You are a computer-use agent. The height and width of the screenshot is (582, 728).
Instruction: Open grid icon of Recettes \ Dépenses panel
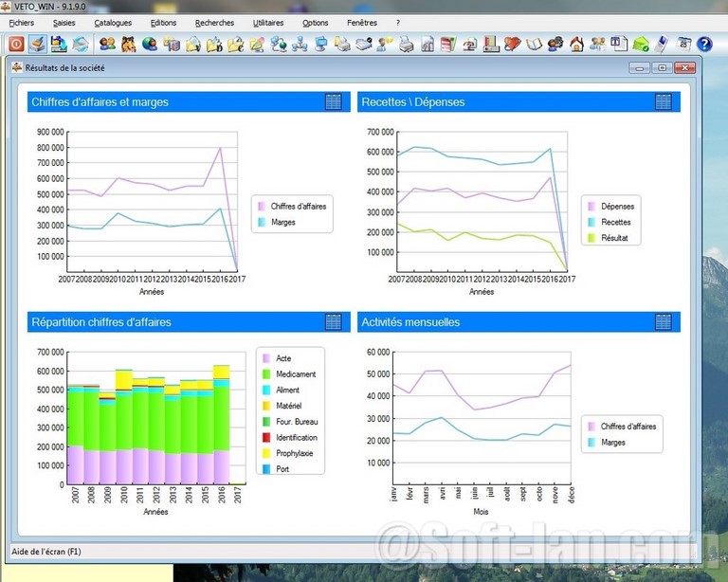[x=663, y=101]
